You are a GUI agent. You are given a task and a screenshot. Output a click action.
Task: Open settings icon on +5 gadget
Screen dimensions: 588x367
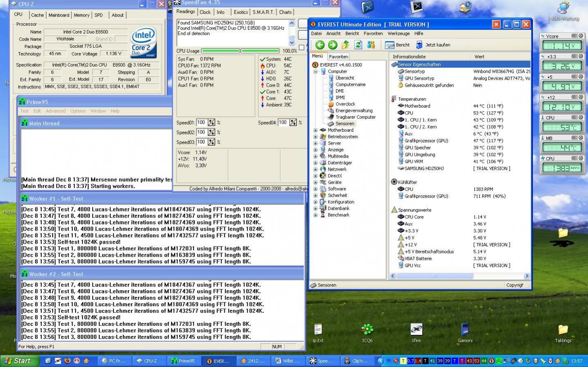[x=574, y=77]
